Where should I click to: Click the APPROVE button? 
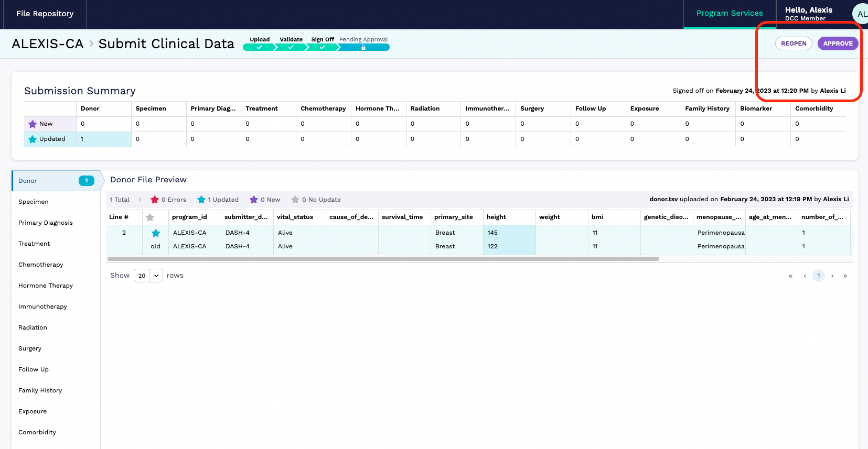coord(838,43)
